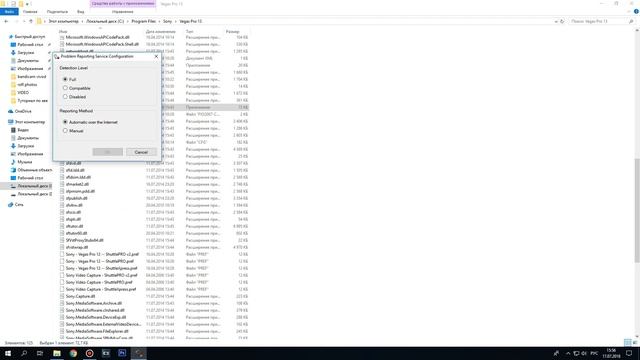Open the Главная ribbon tab
Image resolution: width=640 pixels, height=360 pixels.
coord(30,12)
